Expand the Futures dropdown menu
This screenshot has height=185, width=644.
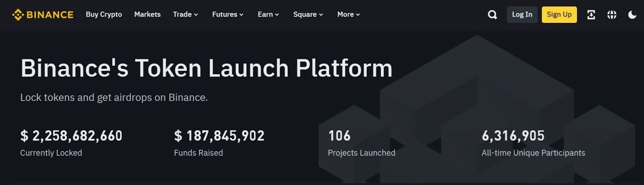pyautogui.click(x=228, y=15)
